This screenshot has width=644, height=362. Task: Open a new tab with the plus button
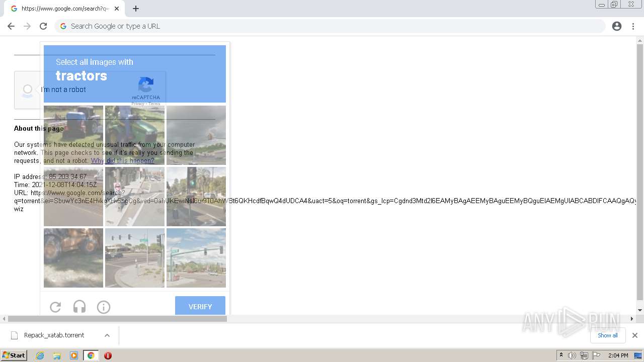point(136,9)
